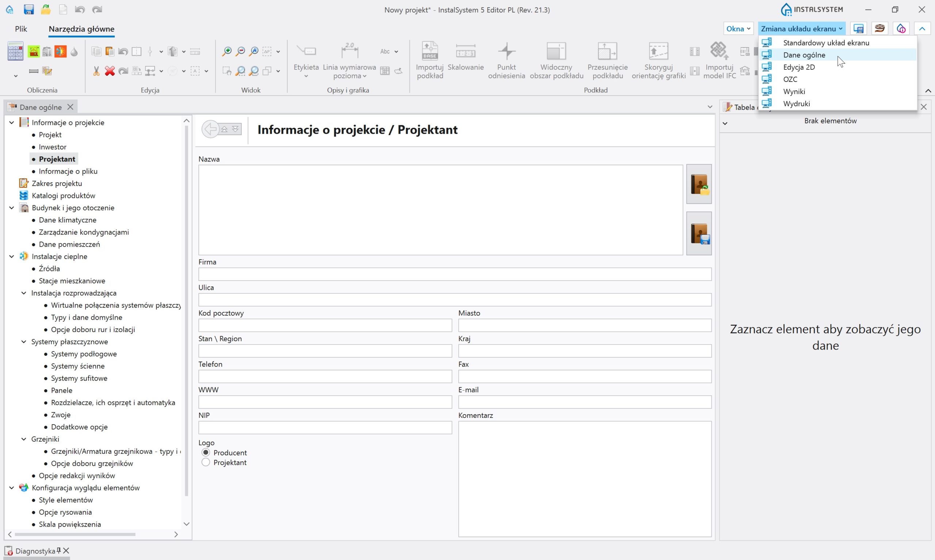Collapse Instalacja rozprowadzająca node
Image resolution: width=935 pixels, height=560 pixels.
click(x=24, y=293)
